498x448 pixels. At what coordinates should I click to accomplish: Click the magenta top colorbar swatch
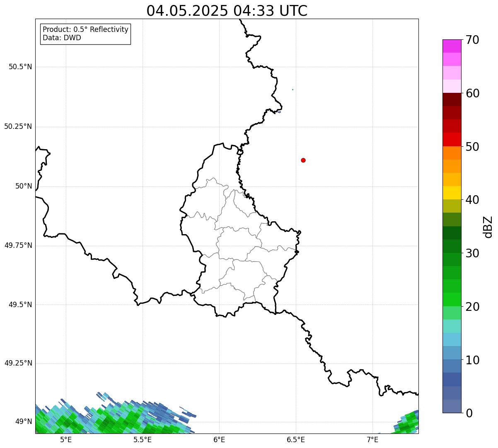click(x=452, y=46)
